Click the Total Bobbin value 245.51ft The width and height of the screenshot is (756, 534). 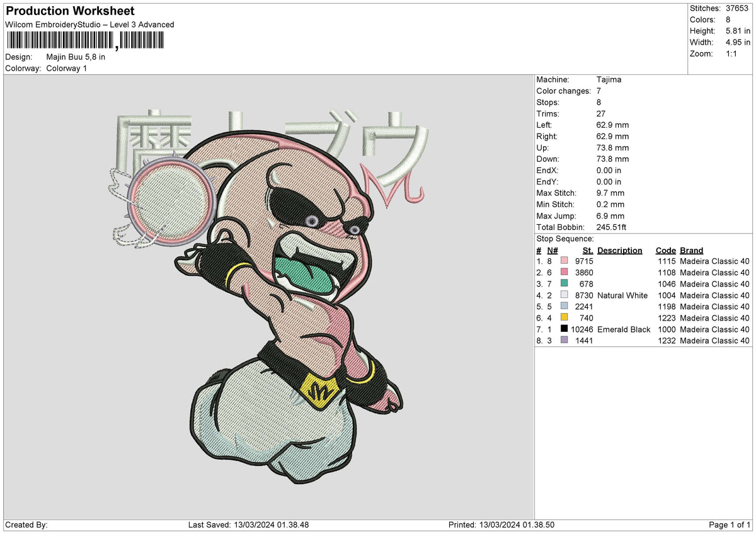612,227
